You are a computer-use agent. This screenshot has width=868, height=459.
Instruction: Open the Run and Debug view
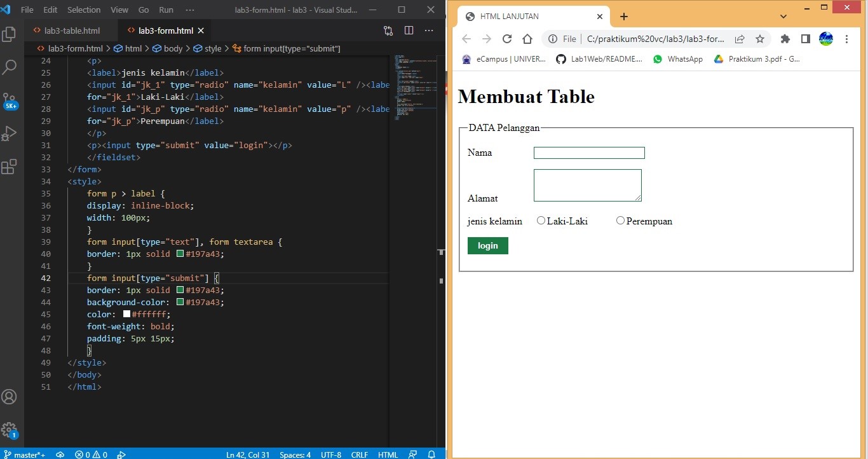coord(10,134)
